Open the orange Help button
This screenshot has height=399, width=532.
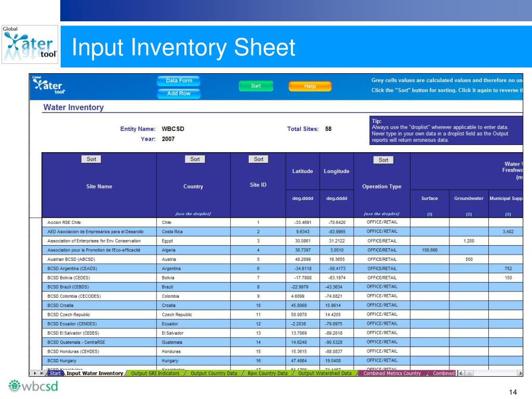pos(310,86)
